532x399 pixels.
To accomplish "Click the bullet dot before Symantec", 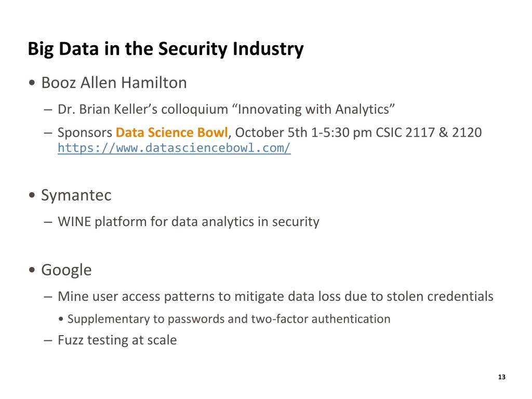I will click(32, 195).
